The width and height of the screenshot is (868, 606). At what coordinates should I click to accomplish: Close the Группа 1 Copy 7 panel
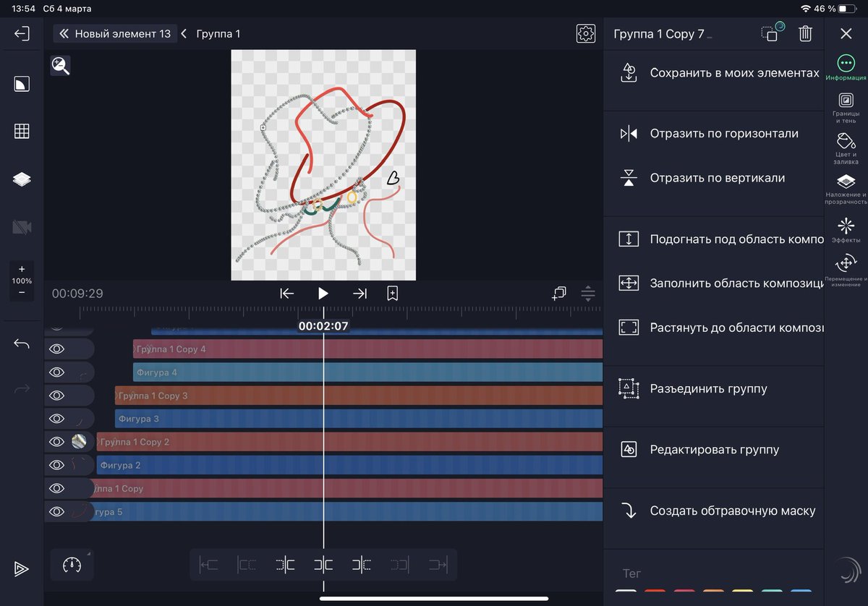click(846, 33)
